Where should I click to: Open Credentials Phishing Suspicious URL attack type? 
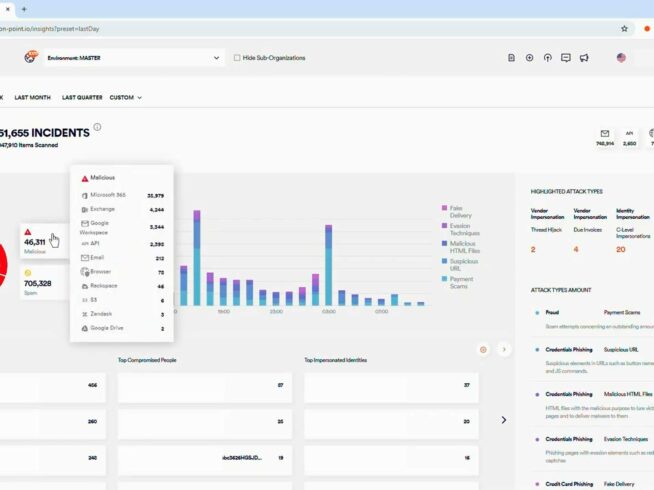coord(592,360)
